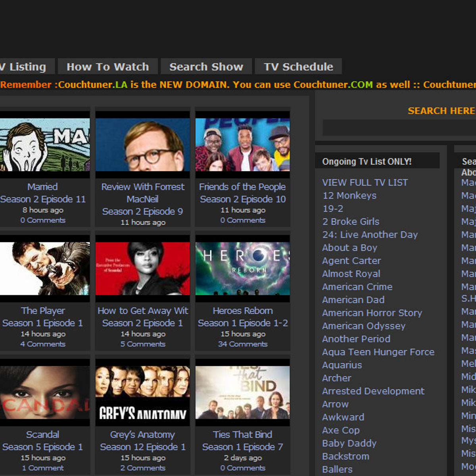Image resolution: width=476 pixels, height=476 pixels.
Task: Open The Player thumbnail image
Action: [x=45, y=269]
